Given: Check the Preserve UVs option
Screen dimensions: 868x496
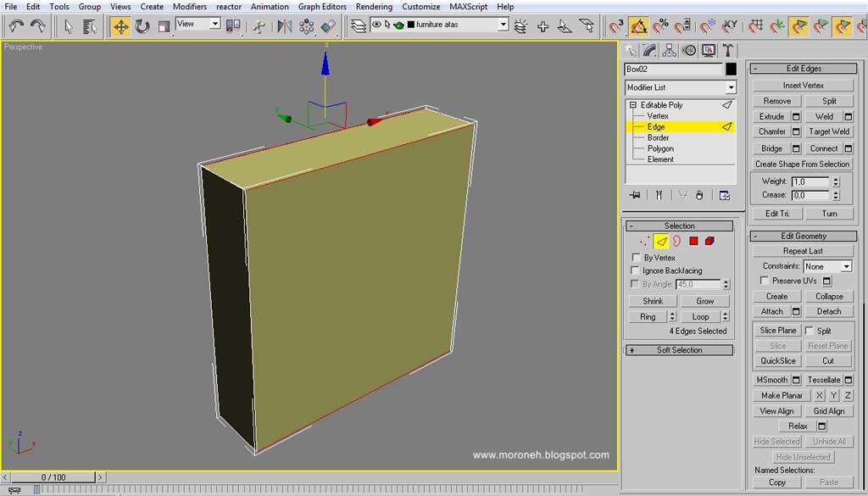Looking at the screenshot, I should pyautogui.click(x=765, y=281).
